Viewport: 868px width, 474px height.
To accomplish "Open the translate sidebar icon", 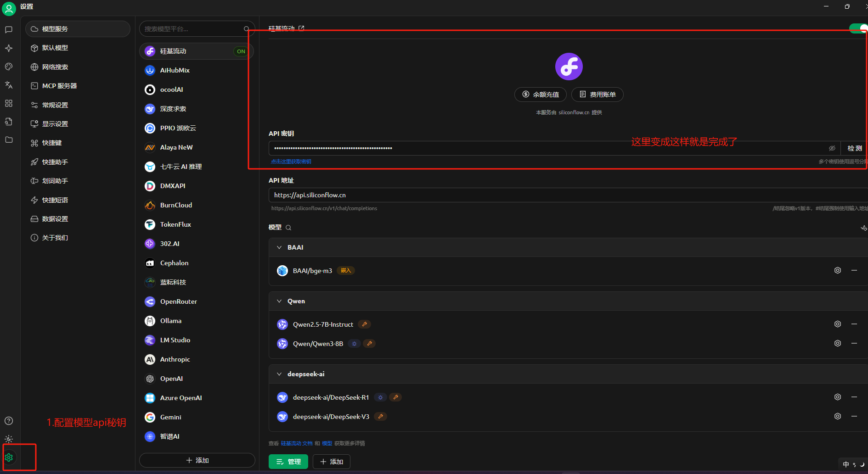I will 9,85.
